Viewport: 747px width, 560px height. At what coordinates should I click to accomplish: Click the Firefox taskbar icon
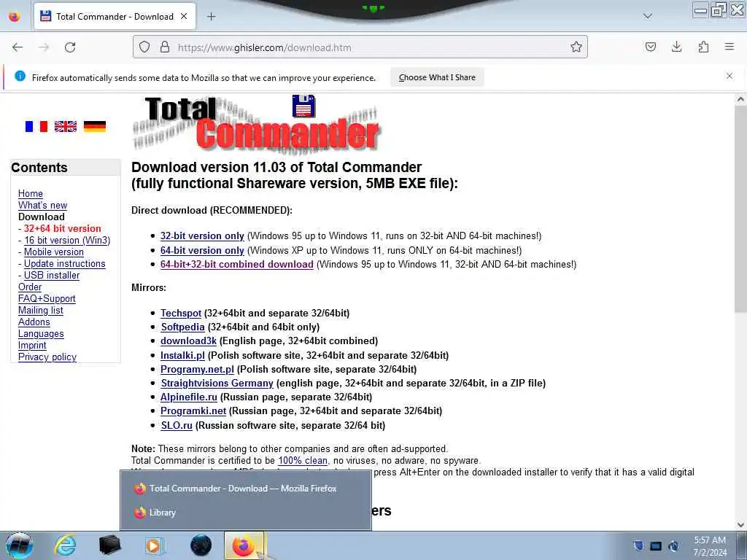(244, 545)
